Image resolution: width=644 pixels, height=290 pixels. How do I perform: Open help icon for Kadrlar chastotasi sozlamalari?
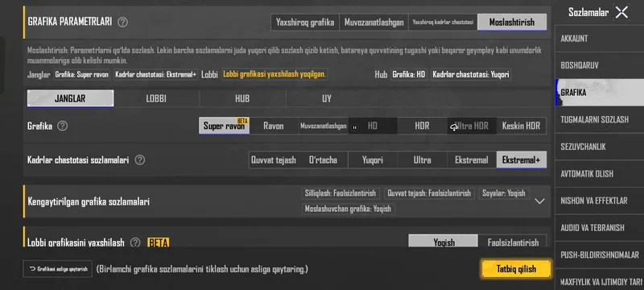click(139, 159)
